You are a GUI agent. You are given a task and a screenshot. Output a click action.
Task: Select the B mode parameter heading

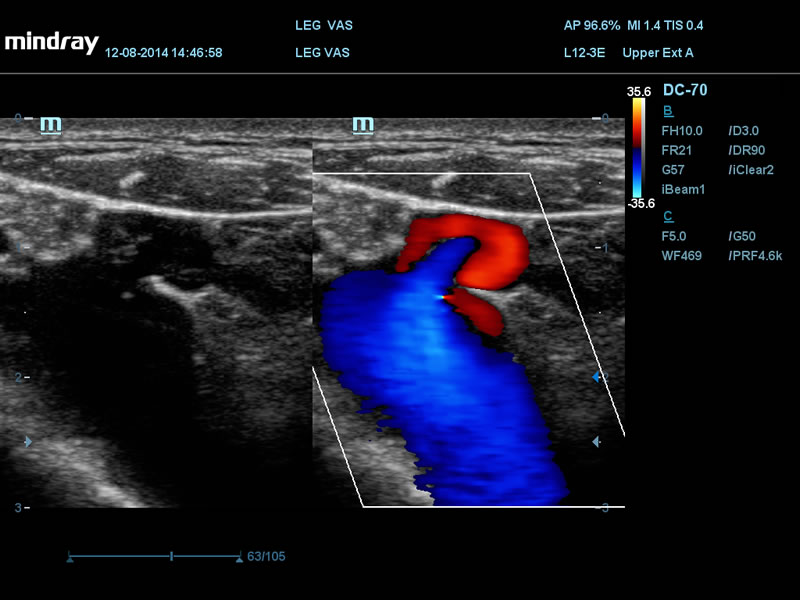click(668, 110)
